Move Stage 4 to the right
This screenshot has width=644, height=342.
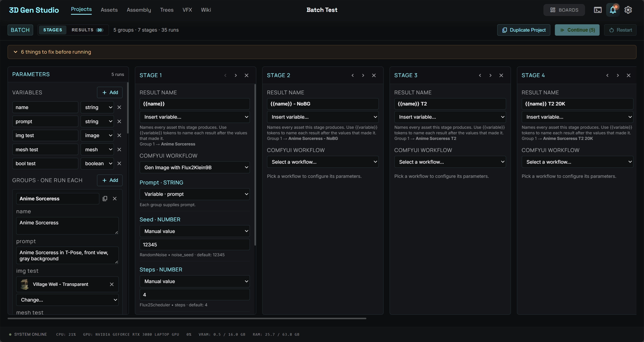(x=618, y=75)
